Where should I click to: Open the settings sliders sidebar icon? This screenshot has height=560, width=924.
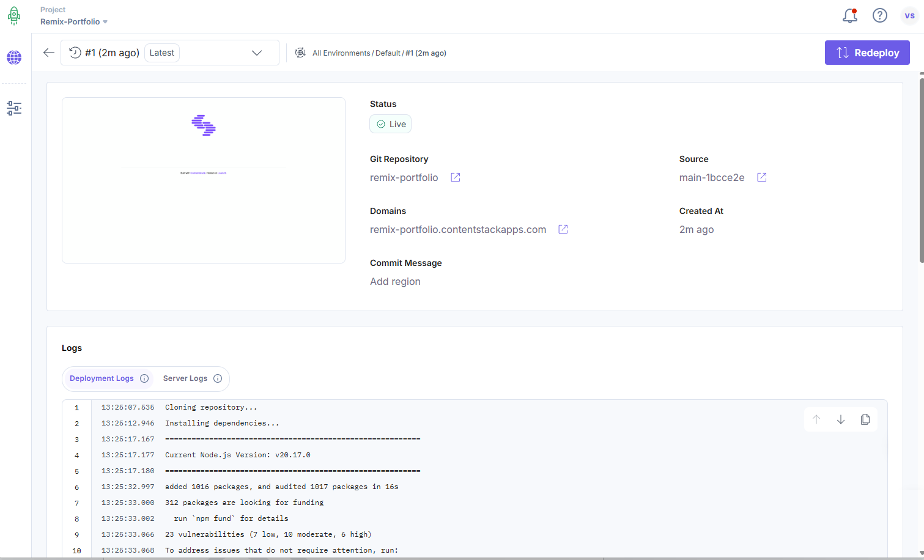tap(14, 108)
